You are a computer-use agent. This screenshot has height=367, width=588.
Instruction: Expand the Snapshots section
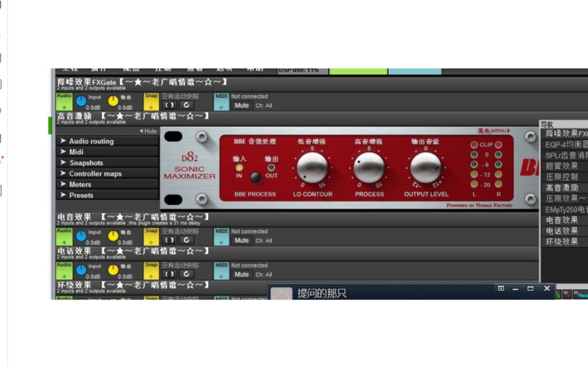107,163
